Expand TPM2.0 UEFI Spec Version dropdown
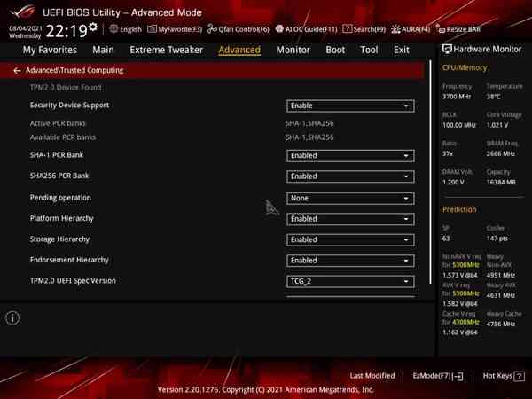The width and height of the screenshot is (532, 399). click(350, 281)
